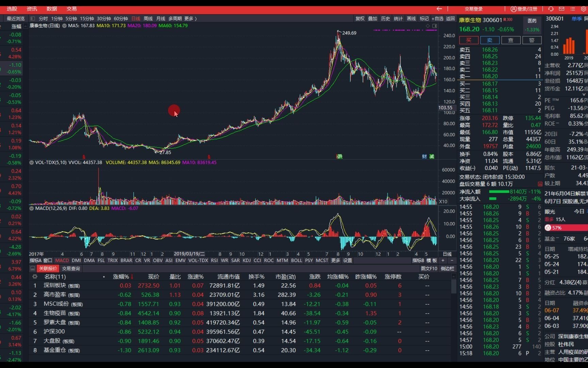Open the 数据 menu

(x=52, y=9)
